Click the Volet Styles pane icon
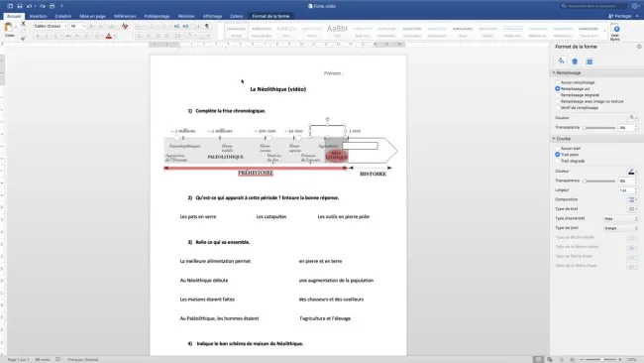Screen dimensions: 644x363 coord(615,32)
